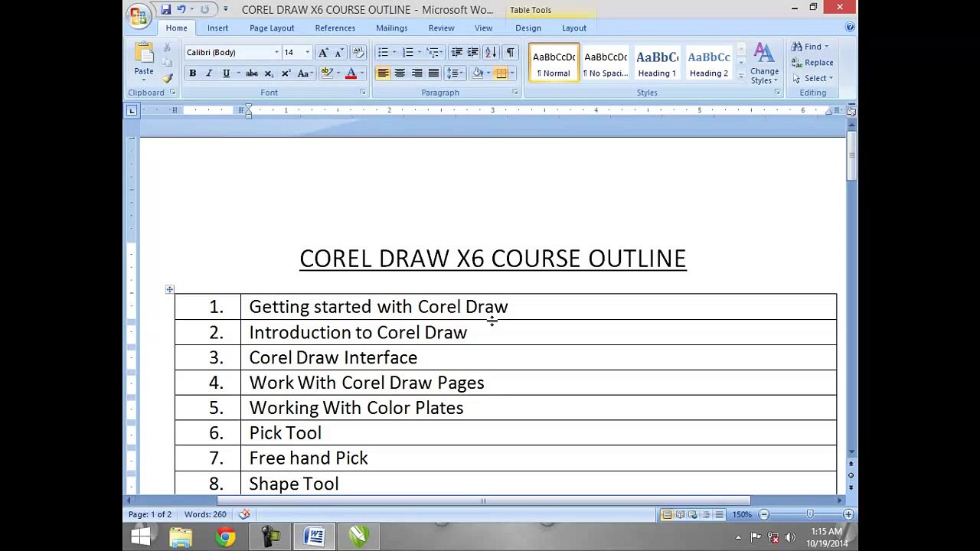Screen dimensions: 980x551
Task: Click the Find binoculars button
Action: (x=809, y=47)
